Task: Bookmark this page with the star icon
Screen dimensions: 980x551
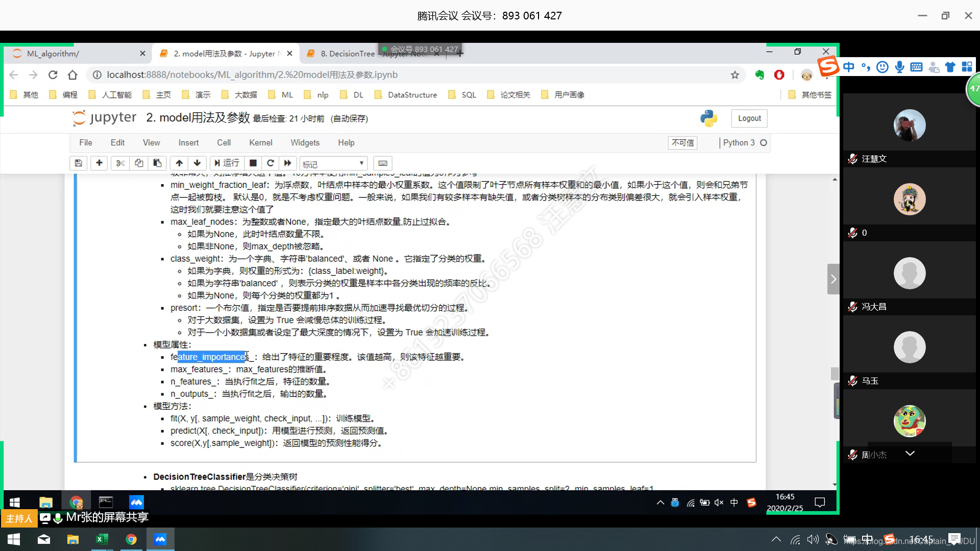Action: point(735,75)
